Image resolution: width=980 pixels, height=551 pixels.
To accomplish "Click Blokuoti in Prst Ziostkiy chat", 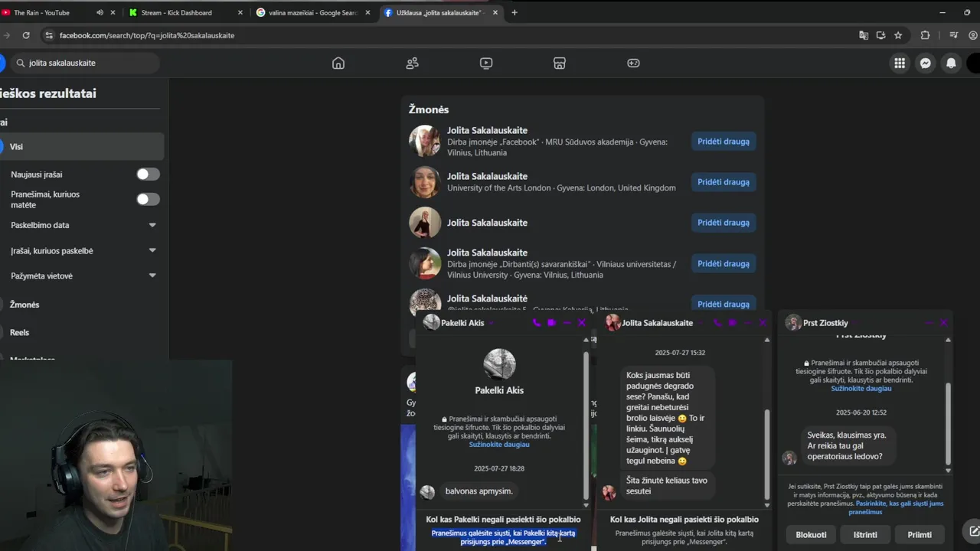I will click(811, 535).
